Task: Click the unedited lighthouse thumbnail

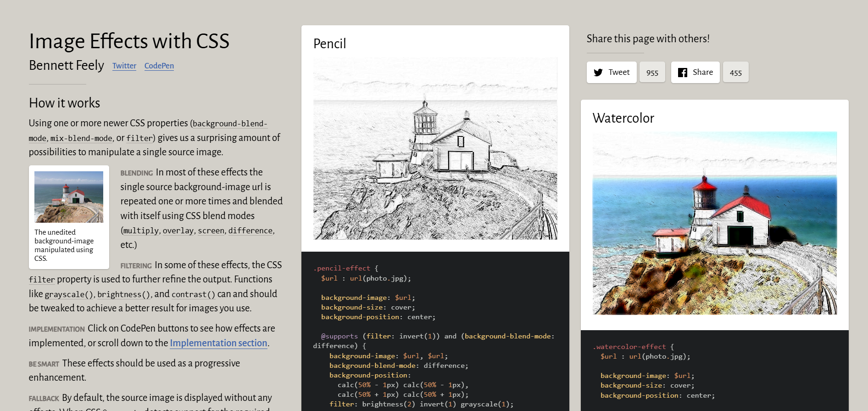Action: tap(69, 197)
